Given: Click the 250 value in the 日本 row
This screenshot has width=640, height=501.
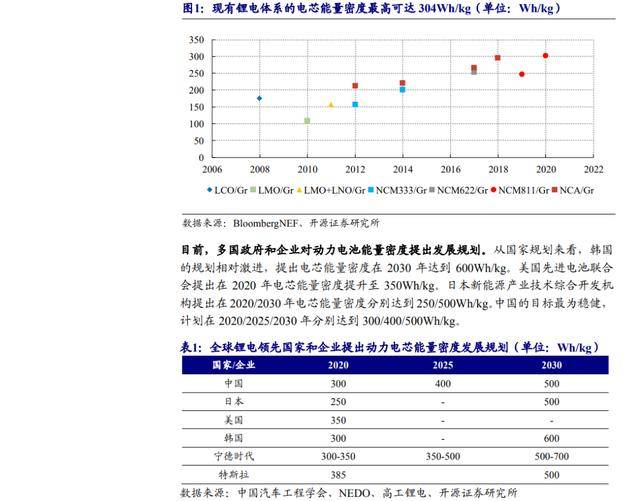Looking at the screenshot, I should 338,402.
